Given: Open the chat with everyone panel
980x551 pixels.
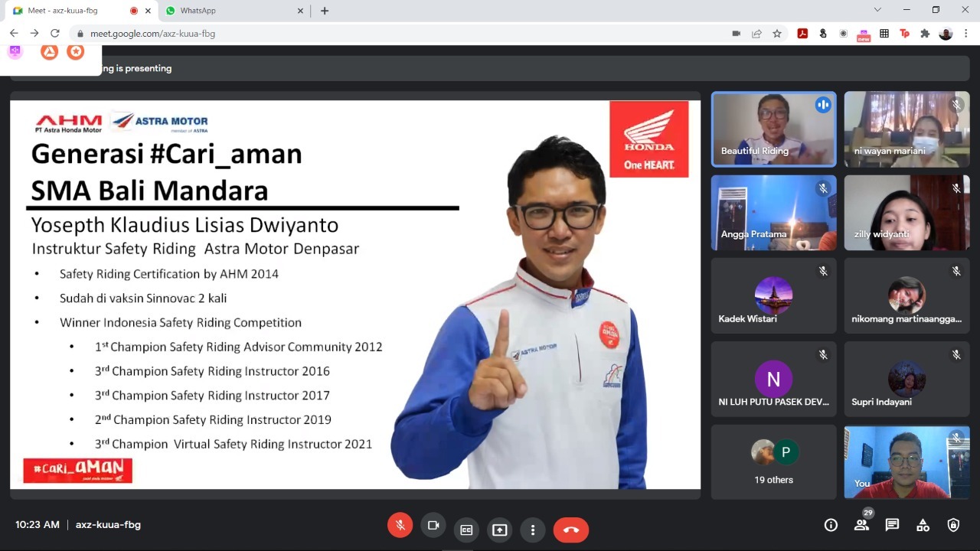Looking at the screenshot, I should point(892,525).
